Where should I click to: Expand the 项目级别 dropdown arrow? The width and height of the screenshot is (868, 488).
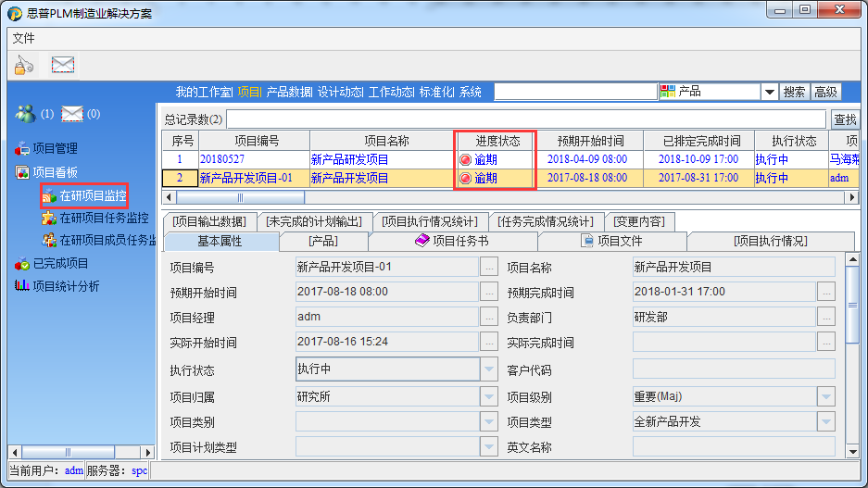pyautogui.click(x=826, y=396)
